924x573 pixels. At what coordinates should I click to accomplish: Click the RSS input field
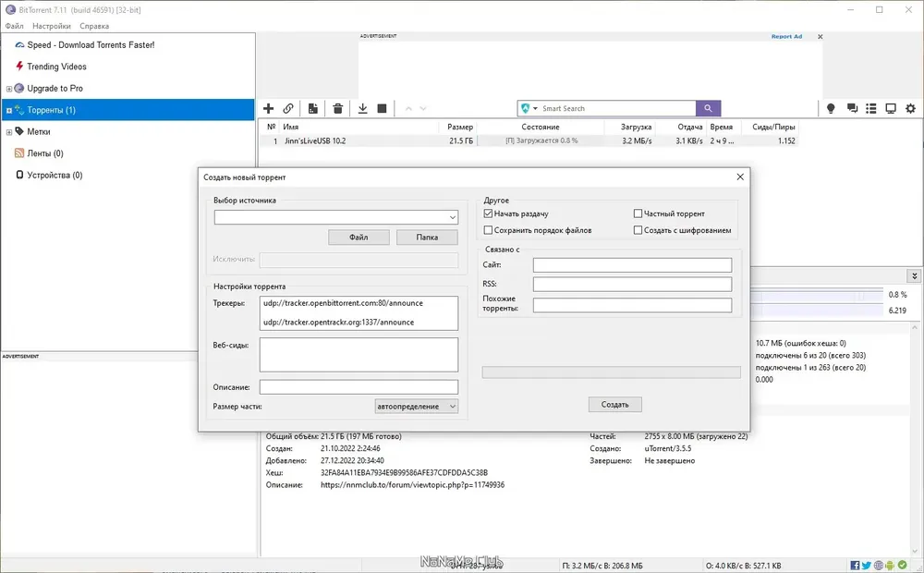pos(632,284)
